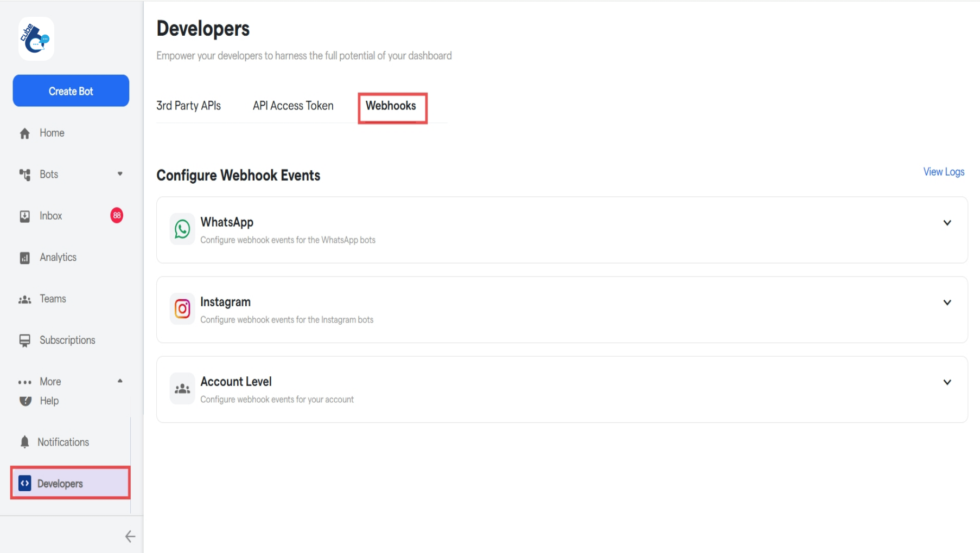Click the red 88 Inbox badge
This screenshot has height=553, width=980.
click(x=117, y=215)
